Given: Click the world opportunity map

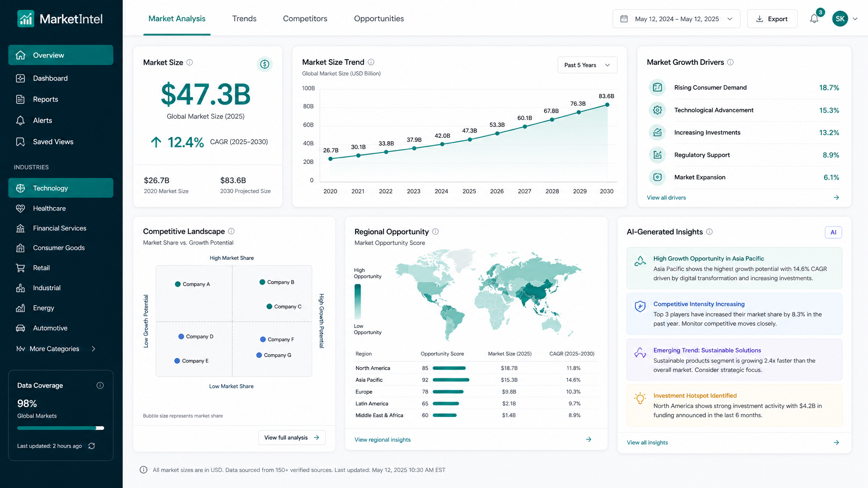Looking at the screenshot, I should 488,294.
